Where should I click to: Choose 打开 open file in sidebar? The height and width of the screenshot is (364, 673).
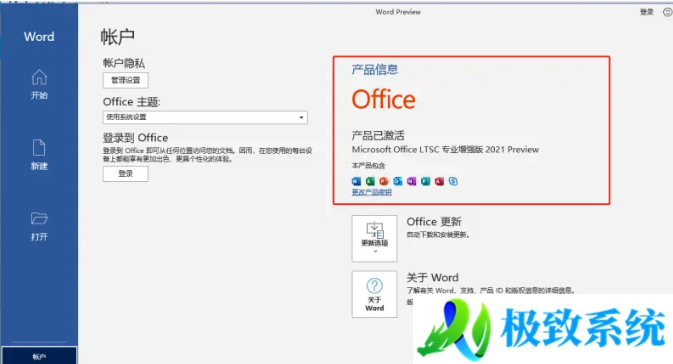tap(39, 226)
